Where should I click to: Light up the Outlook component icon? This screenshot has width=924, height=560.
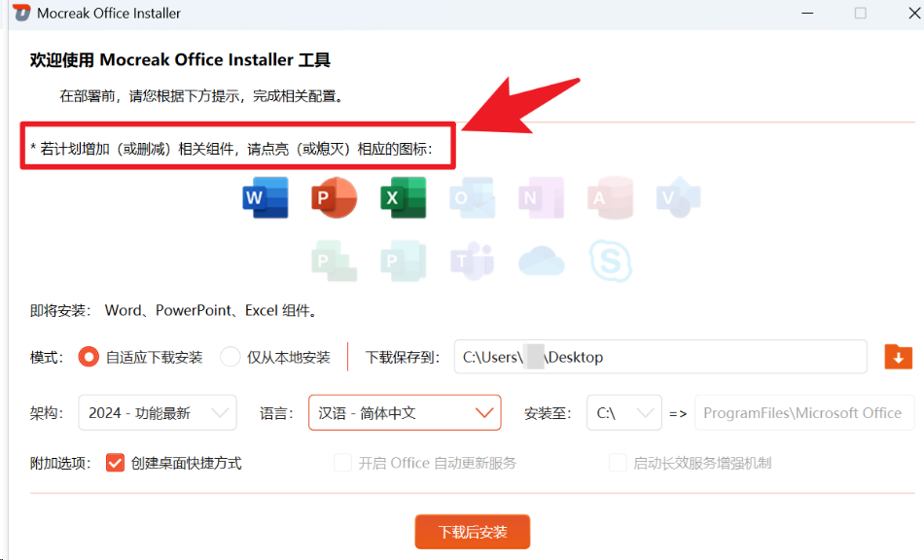[x=472, y=198]
